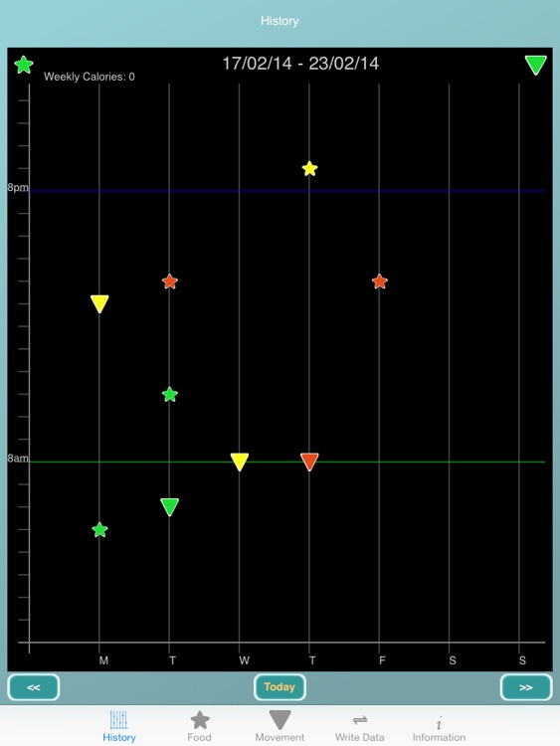The width and height of the screenshot is (560, 746).
Task: Select red star entry on Tuesday column
Action: pos(170,281)
